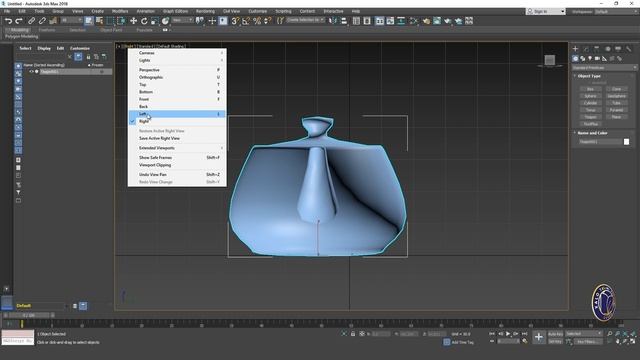Open the reference coordinate View dropdown
640x360 pixels.
click(182, 20)
